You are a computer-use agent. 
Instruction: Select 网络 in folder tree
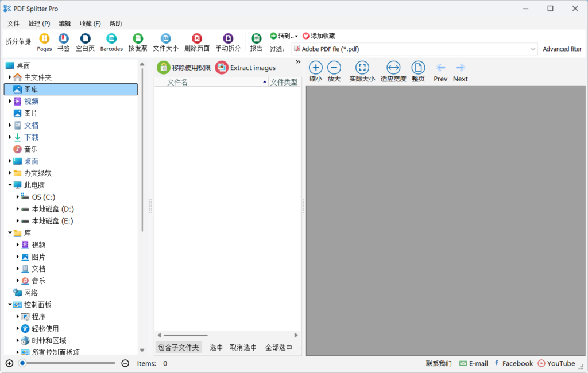pos(31,293)
